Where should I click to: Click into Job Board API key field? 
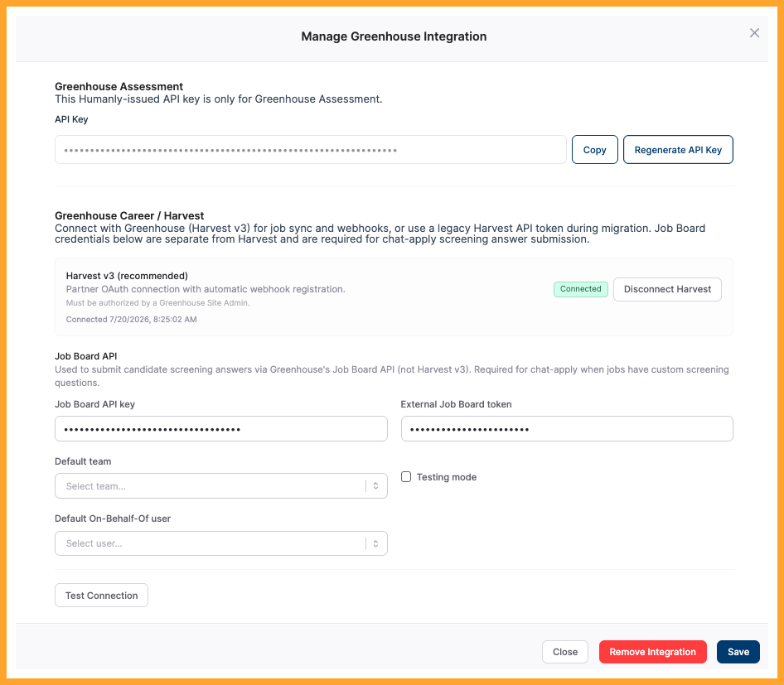click(x=221, y=429)
